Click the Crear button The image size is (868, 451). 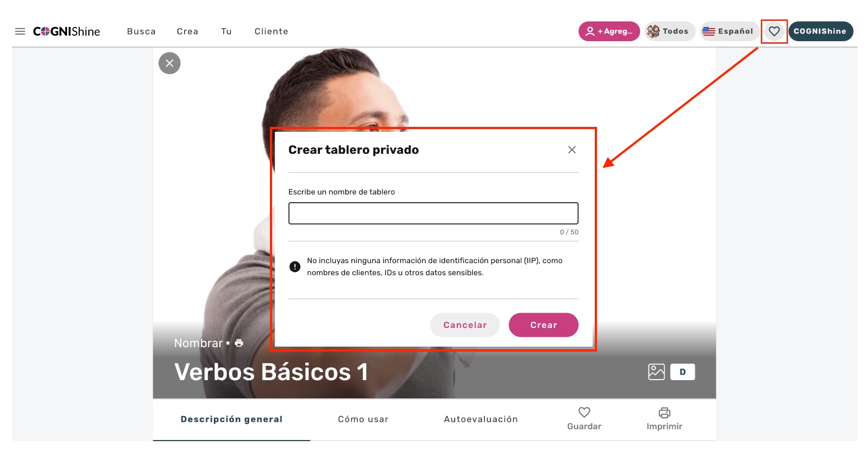point(543,325)
